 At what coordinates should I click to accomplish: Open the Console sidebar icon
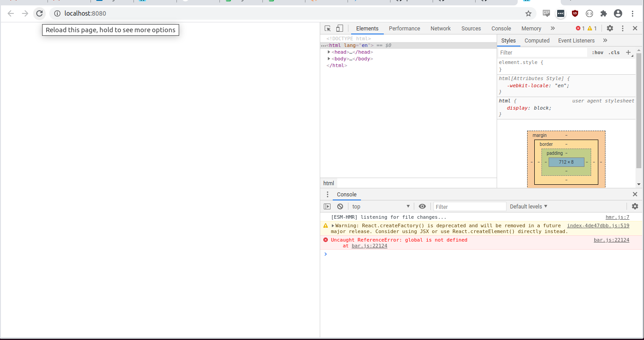coord(327,206)
